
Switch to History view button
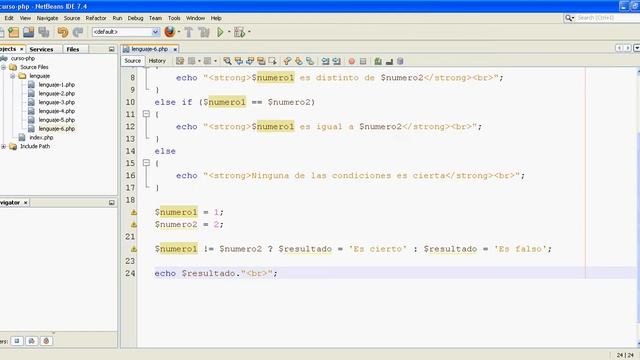pos(157,60)
